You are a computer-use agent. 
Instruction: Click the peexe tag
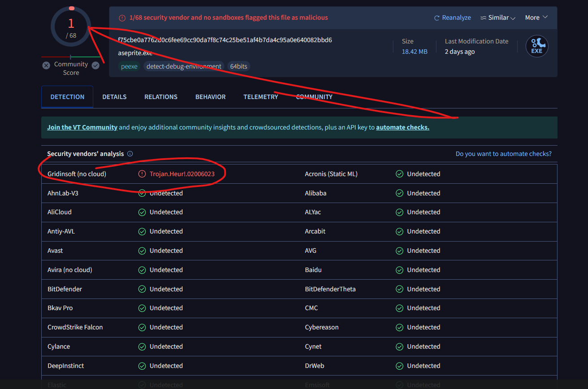[x=130, y=66]
